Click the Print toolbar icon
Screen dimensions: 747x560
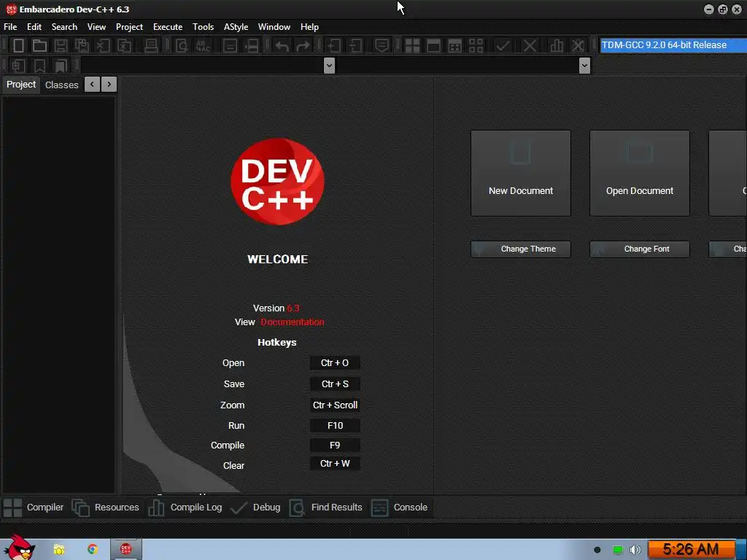151,46
